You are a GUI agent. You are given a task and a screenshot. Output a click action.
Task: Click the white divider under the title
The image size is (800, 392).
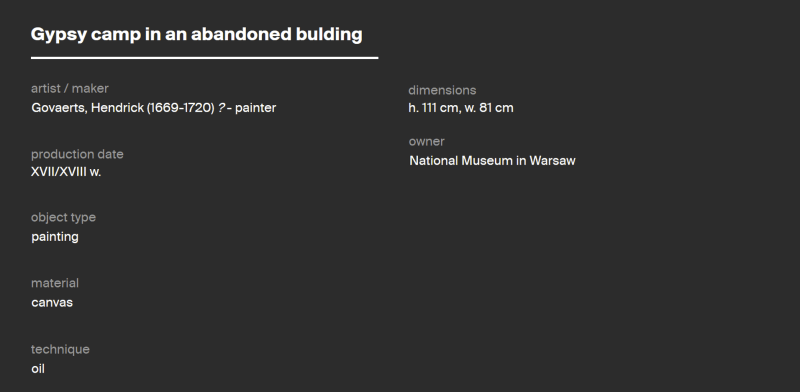click(205, 58)
